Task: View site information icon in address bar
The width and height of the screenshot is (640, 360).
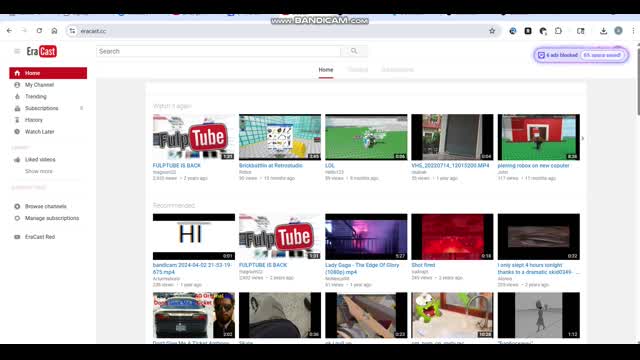Action: (72, 31)
